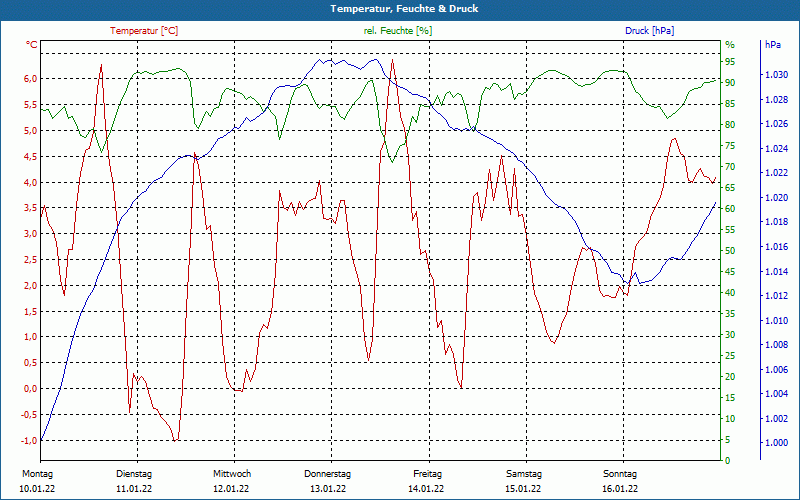
Task: Click the date 12.01.22
Action: (232, 489)
